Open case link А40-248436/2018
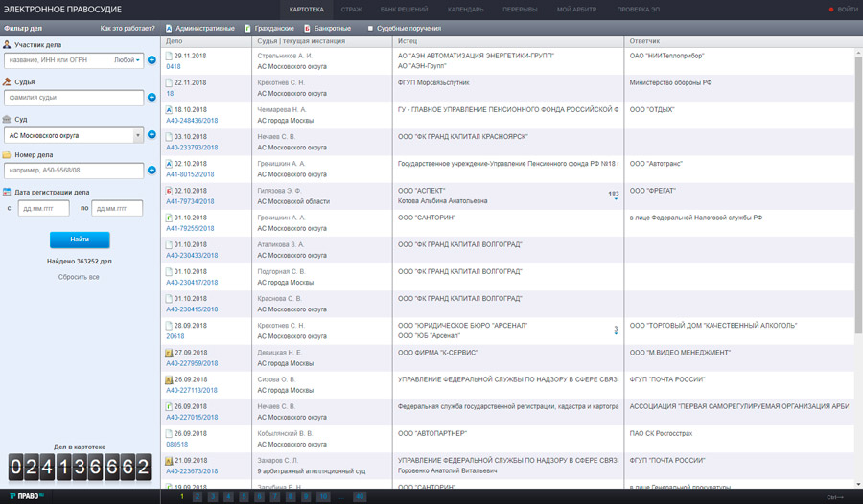The height and width of the screenshot is (504, 863). tap(192, 121)
